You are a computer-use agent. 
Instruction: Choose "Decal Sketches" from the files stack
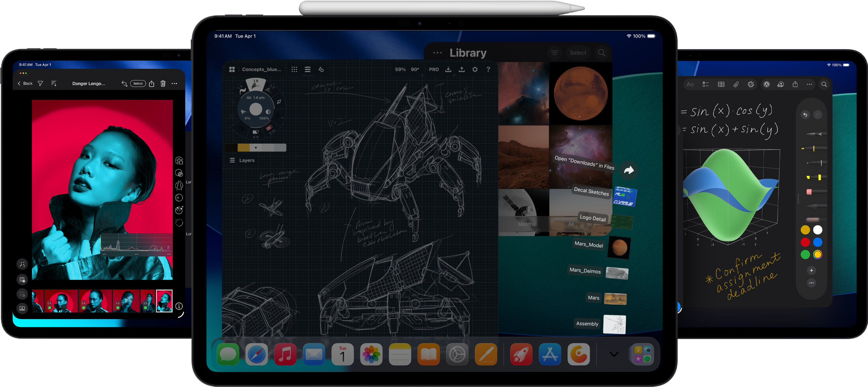click(591, 191)
